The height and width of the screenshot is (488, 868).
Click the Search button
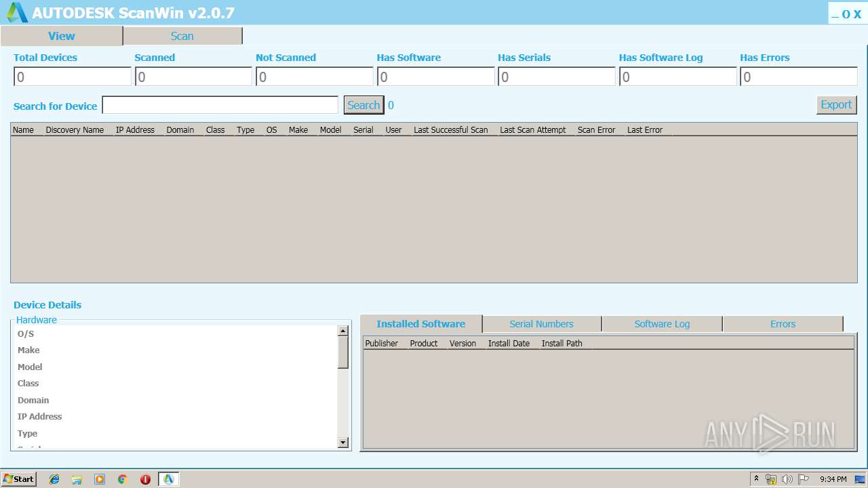tap(363, 105)
